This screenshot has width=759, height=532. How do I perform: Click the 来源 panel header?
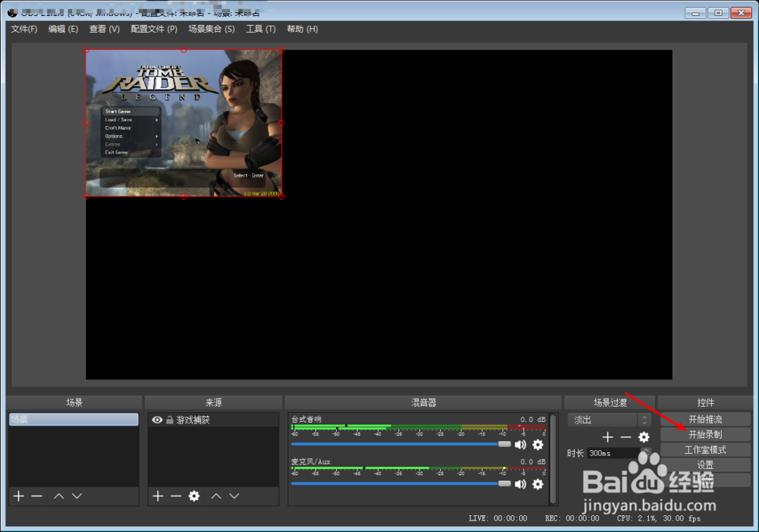213,402
